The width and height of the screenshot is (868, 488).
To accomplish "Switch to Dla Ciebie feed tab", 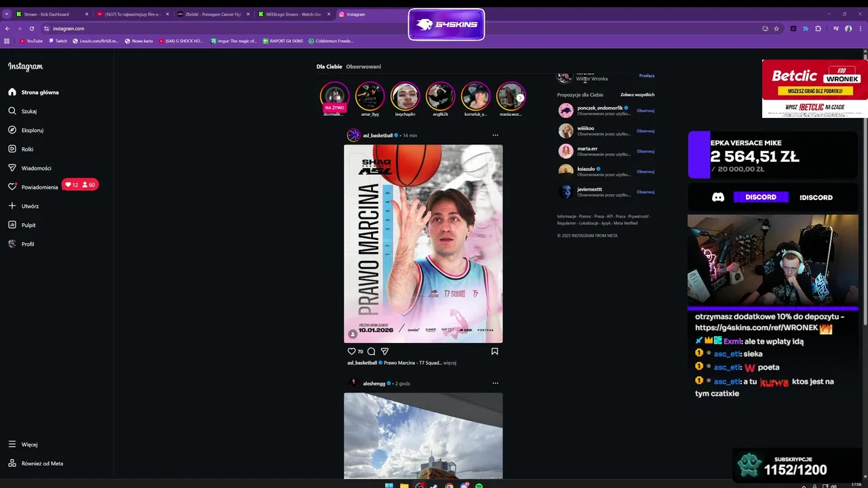I will tap(329, 66).
